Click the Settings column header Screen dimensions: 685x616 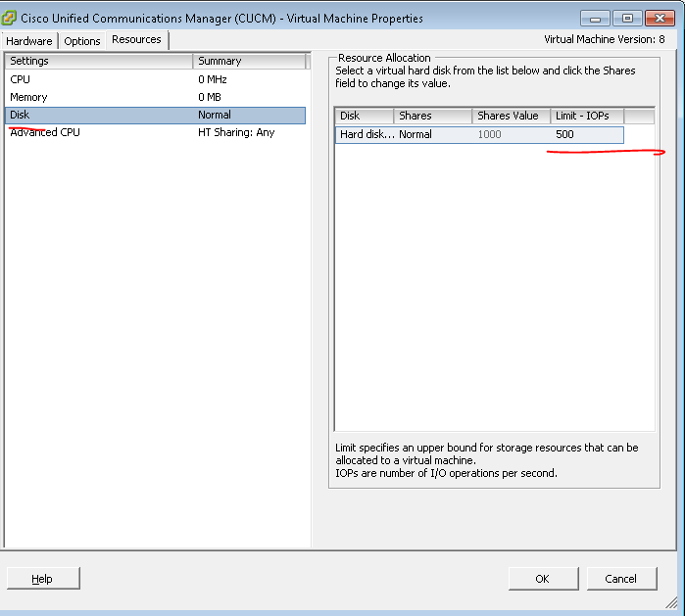point(99,61)
